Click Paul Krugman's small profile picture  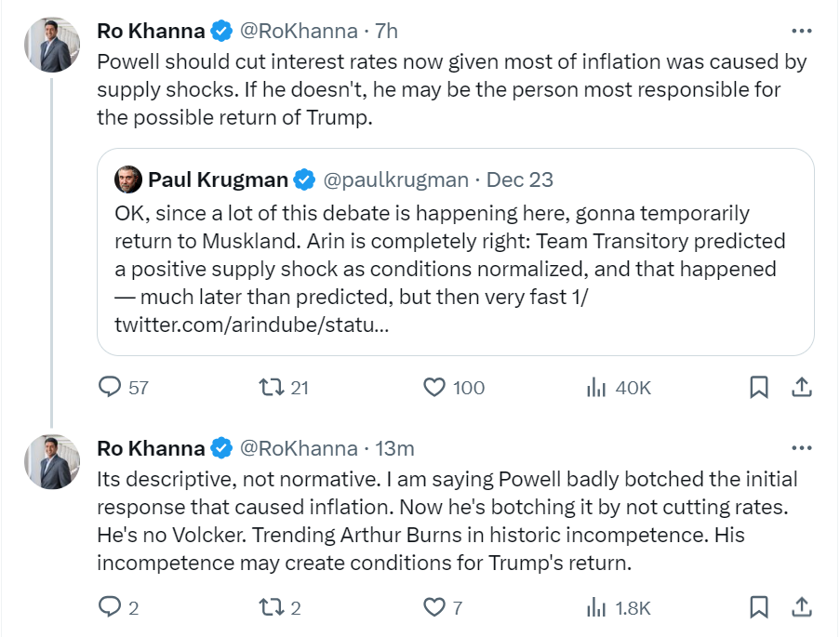127,179
